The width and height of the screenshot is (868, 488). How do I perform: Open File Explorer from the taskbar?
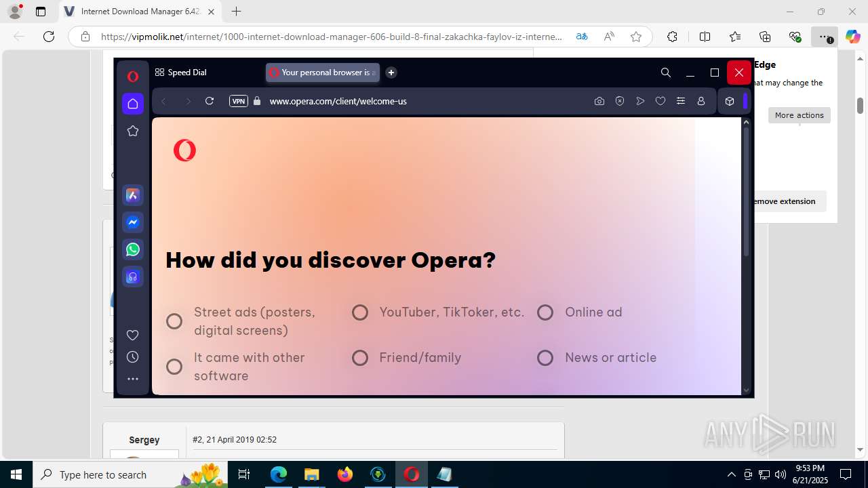tap(311, 474)
